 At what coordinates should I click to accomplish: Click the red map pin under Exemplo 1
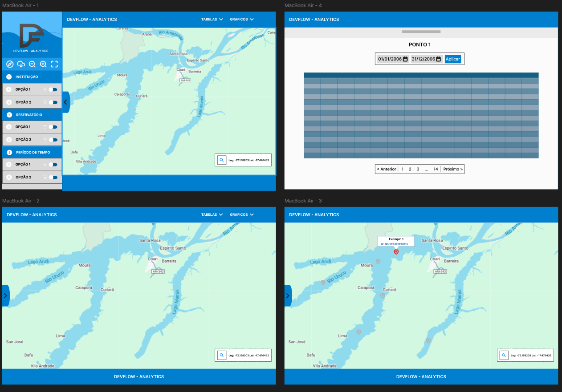pyautogui.click(x=396, y=252)
